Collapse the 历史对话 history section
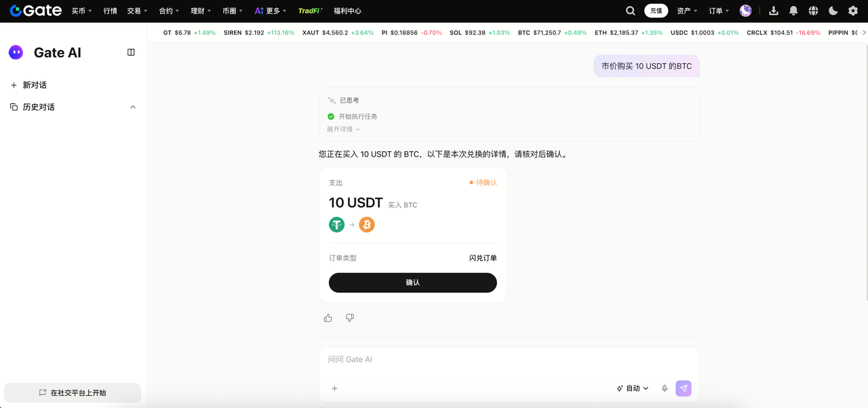The height and width of the screenshot is (408, 868). [133, 107]
